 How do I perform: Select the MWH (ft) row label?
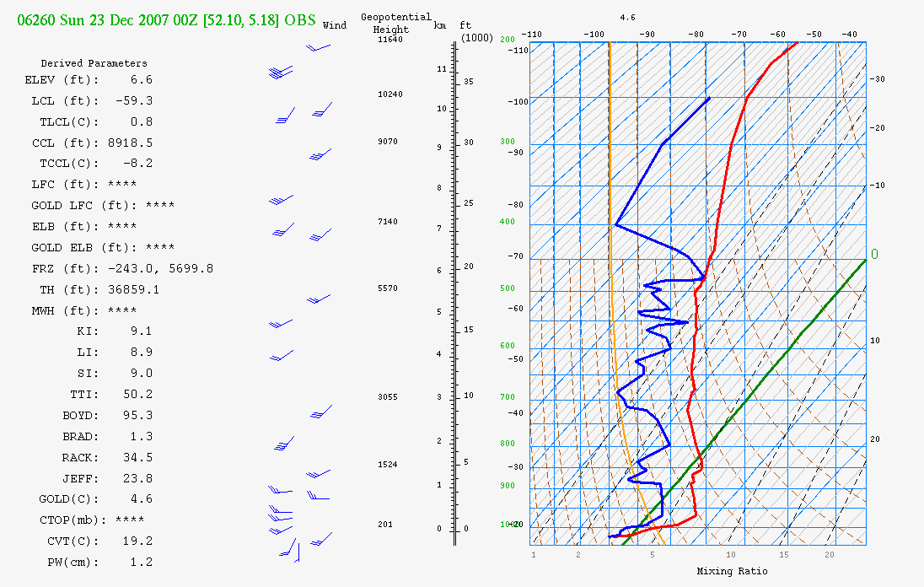tap(66, 311)
